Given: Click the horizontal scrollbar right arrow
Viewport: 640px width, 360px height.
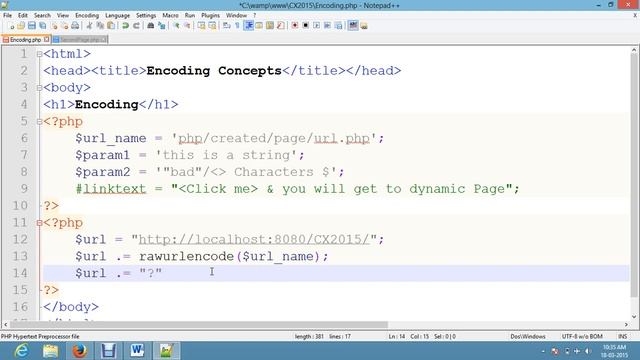Looking at the screenshot, I should tap(626, 325).
